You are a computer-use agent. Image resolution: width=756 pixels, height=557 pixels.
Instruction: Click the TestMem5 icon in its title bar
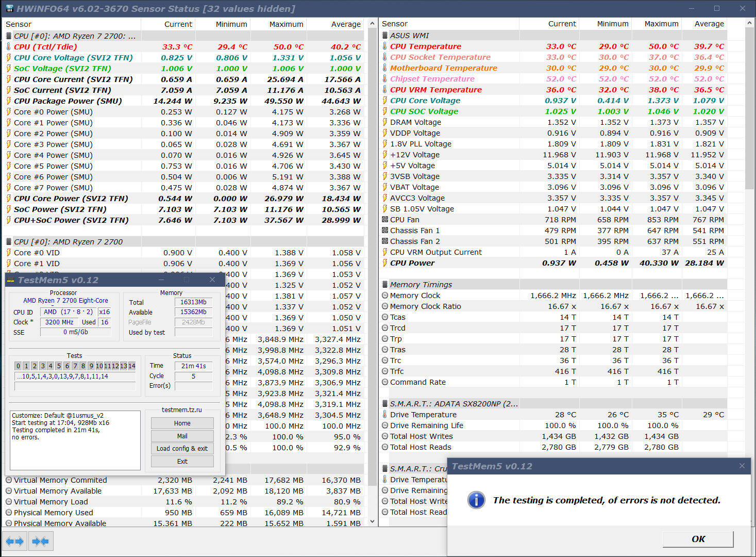click(x=11, y=280)
